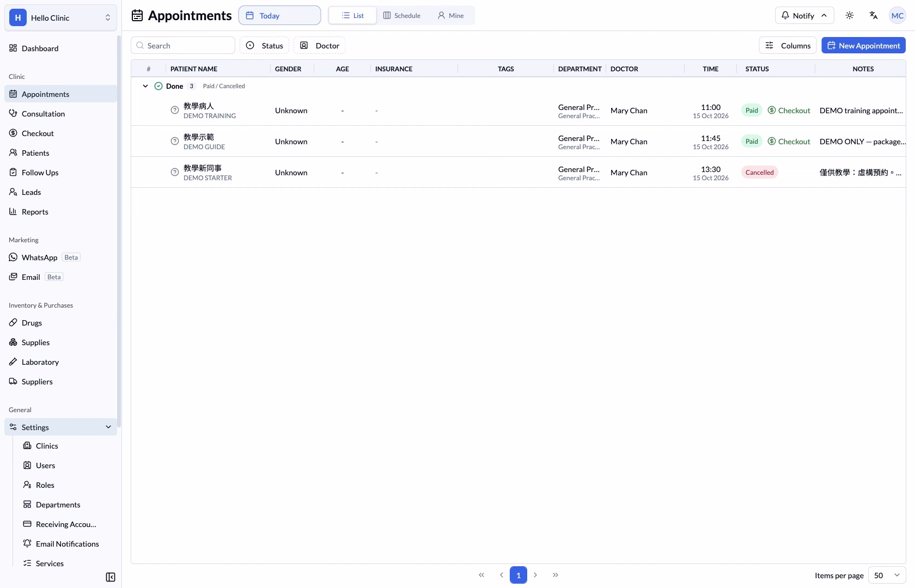Open Follow Ups in the sidebar
Screen dimensions: 915x588
(60, 173)
